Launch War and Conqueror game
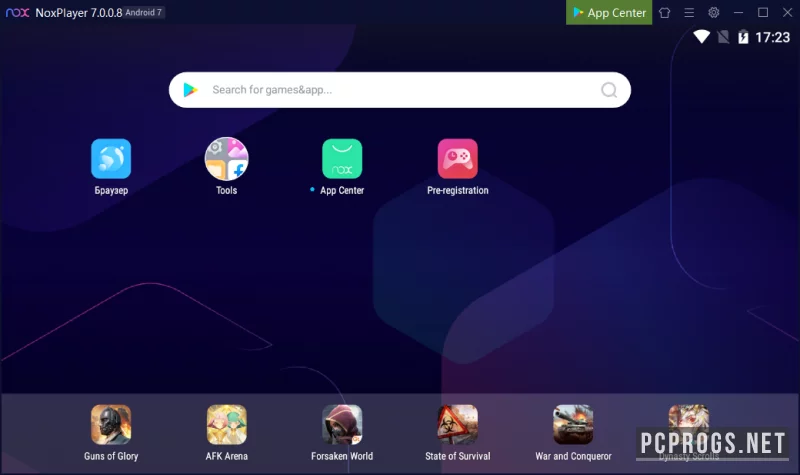This screenshot has width=800, height=475. (573, 424)
